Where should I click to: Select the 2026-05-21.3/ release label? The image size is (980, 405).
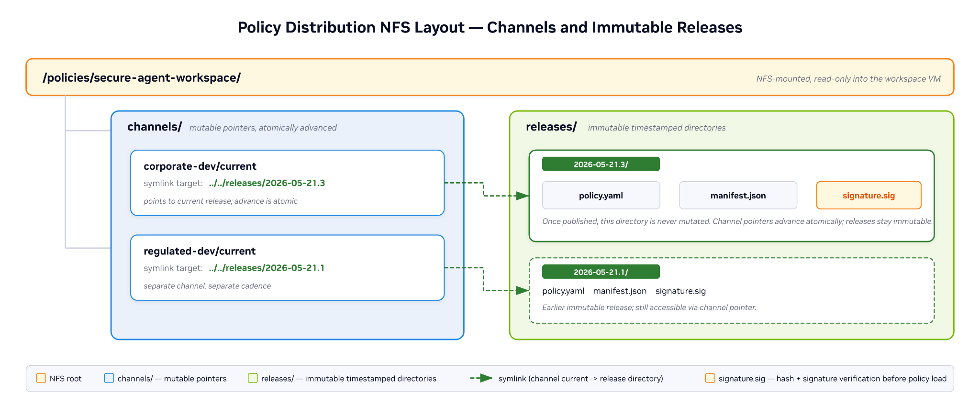601,164
